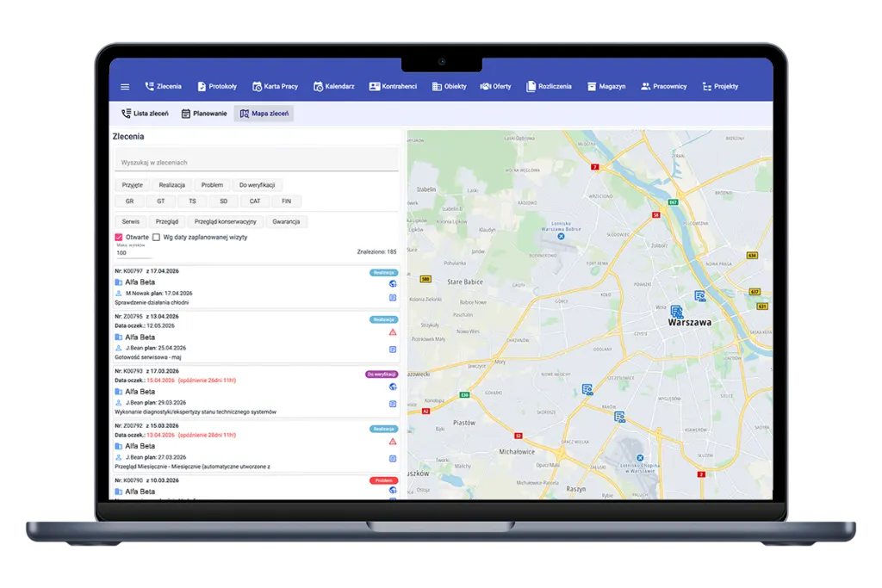Image resolution: width=882 pixels, height=588 pixels.
Task: Toggle the Do weryfikacji filter chip under search
Action: coord(257,185)
